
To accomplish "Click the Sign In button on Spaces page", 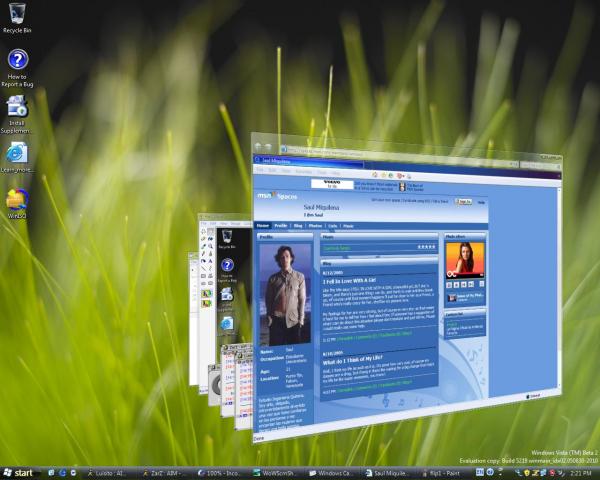I will coord(463,201).
